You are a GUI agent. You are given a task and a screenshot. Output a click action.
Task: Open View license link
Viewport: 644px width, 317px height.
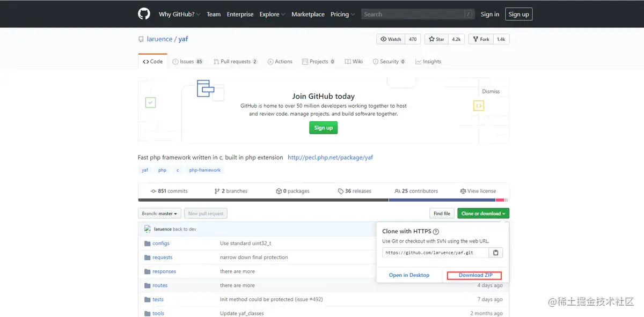click(x=478, y=191)
